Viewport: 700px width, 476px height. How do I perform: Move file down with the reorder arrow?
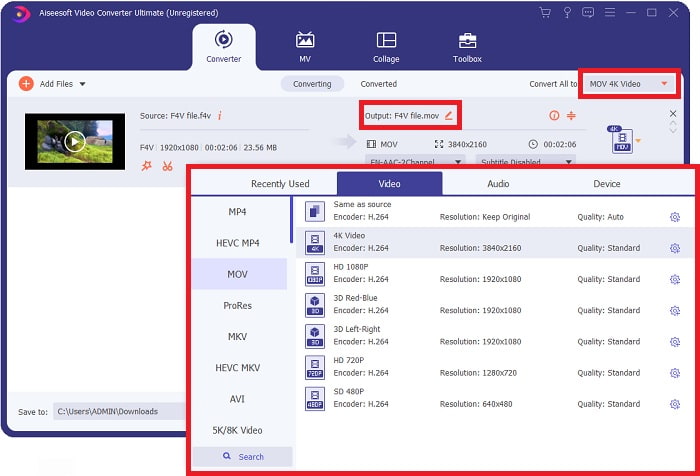pos(673,130)
